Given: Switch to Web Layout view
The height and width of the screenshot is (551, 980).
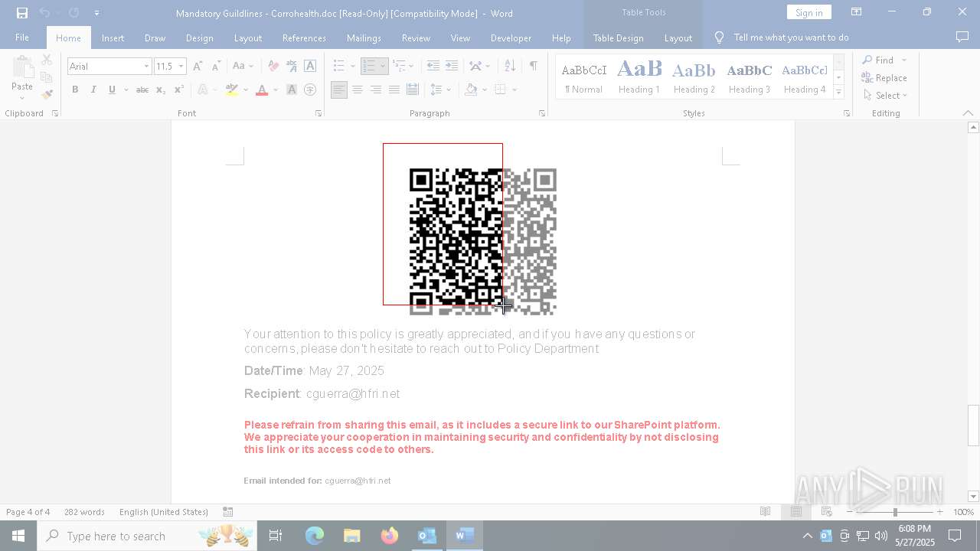Looking at the screenshot, I should coord(826,512).
